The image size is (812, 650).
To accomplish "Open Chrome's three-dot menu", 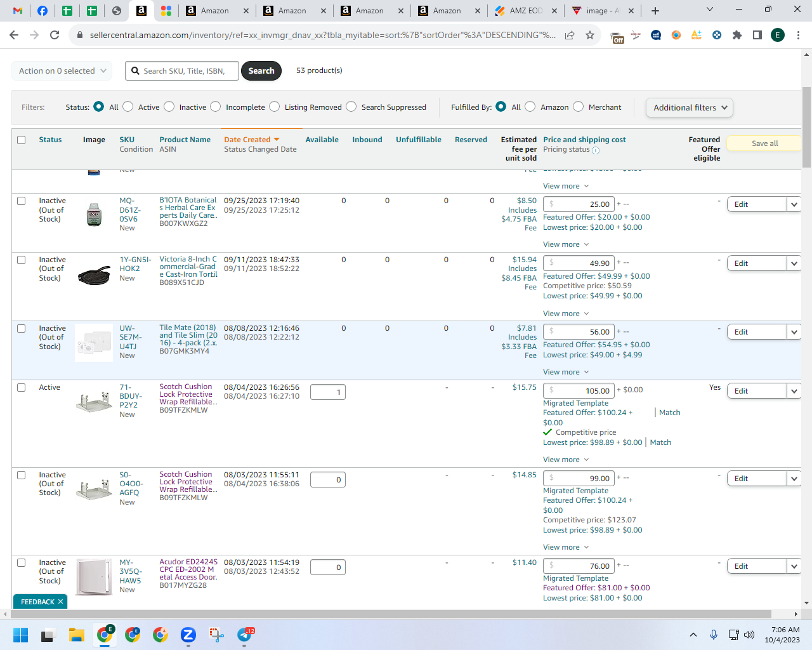I will tap(798, 35).
